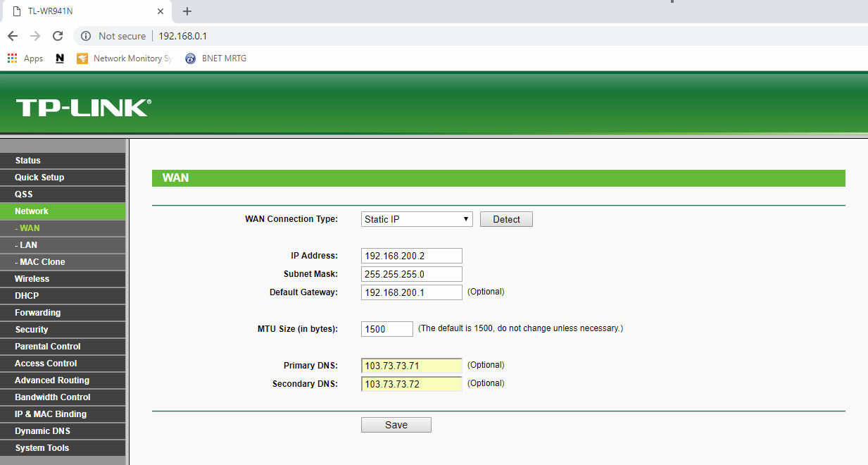Viewport: 868px width, 465px height.
Task: Open a new browser tab
Action: [187, 11]
